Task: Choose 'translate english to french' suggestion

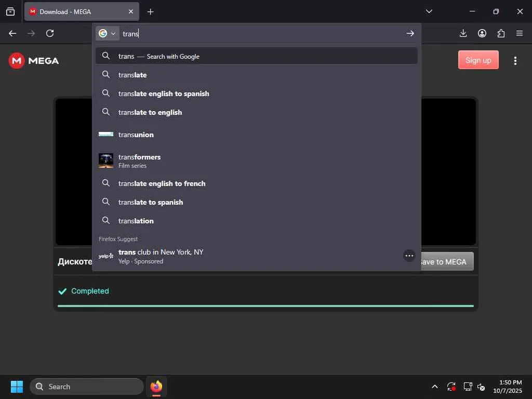Action: coord(257,183)
